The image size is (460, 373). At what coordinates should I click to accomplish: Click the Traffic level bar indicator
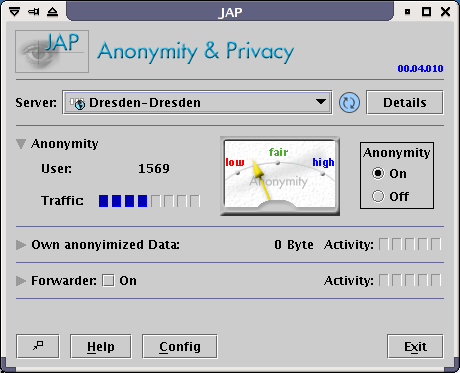(x=149, y=201)
